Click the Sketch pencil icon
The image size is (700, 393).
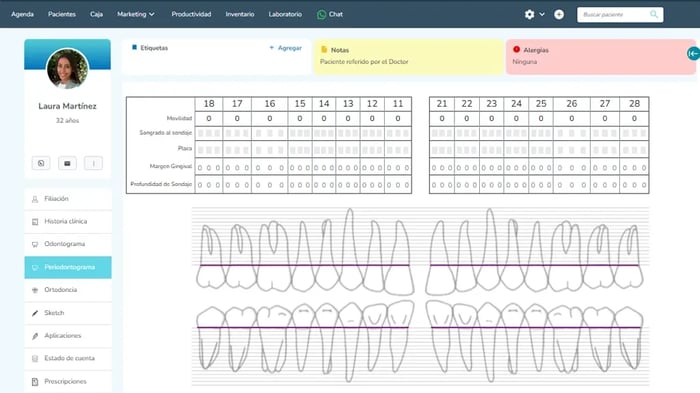pos(35,314)
